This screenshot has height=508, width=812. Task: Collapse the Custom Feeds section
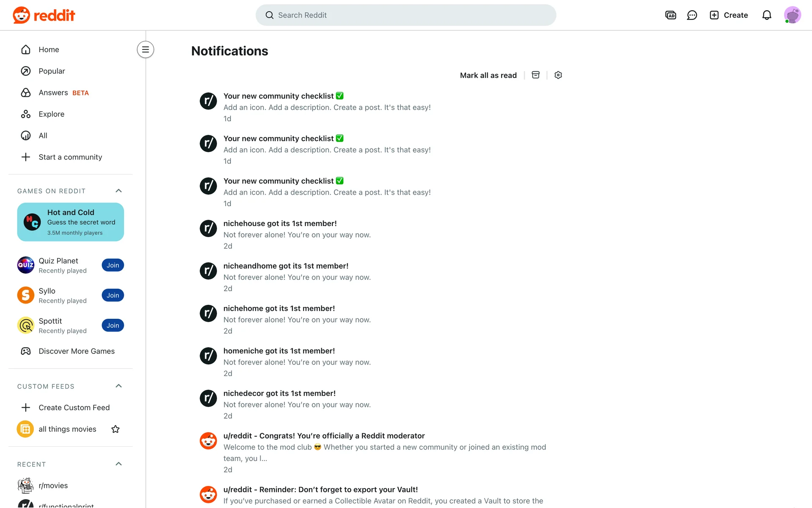[x=118, y=386]
